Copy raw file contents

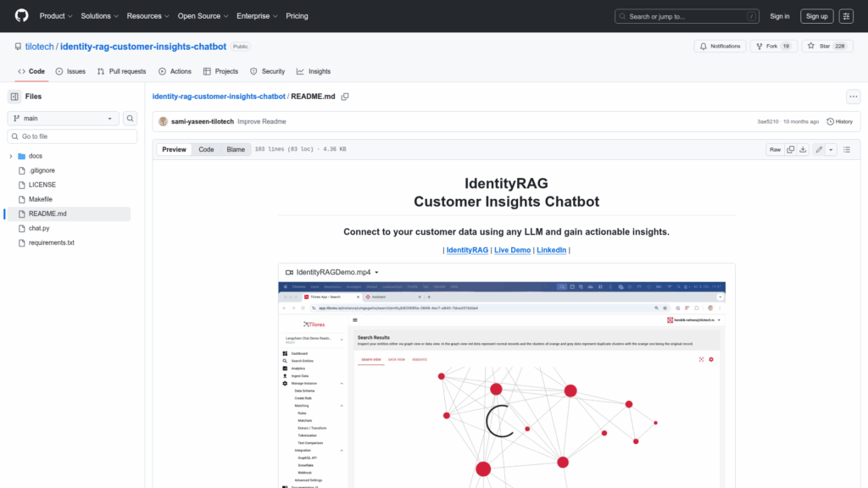tap(791, 149)
